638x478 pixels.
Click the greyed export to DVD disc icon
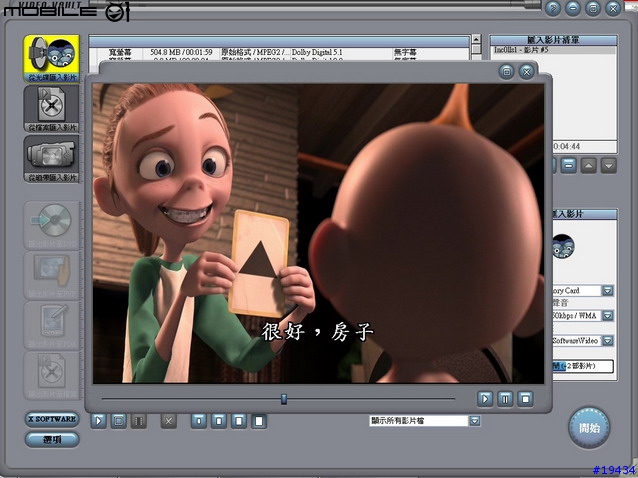52,225
